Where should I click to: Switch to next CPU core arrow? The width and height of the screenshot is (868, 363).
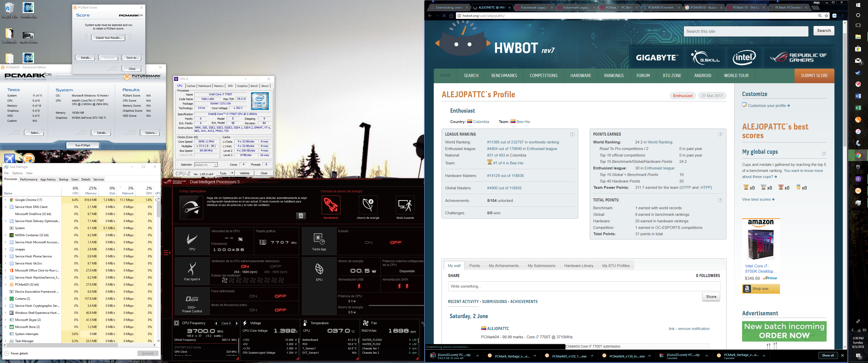tap(236, 324)
